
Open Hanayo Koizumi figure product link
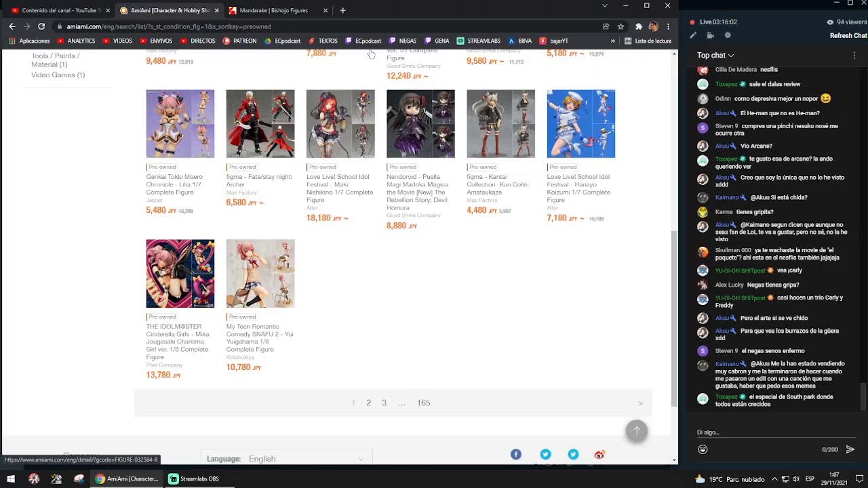click(578, 188)
